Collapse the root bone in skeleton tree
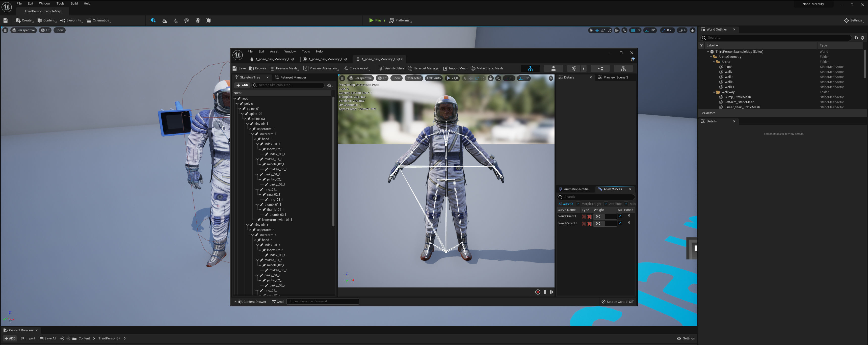868x345 pixels. pos(235,99)
